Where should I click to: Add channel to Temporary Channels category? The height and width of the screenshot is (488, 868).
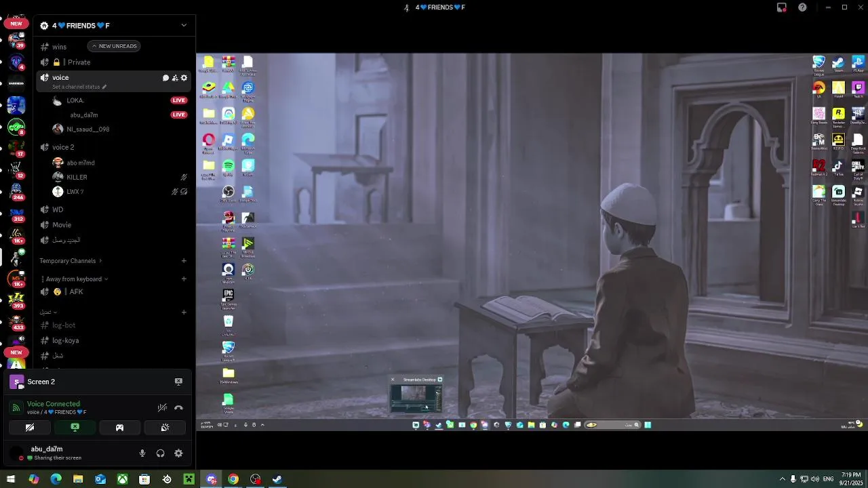click(x=184, y=261)
